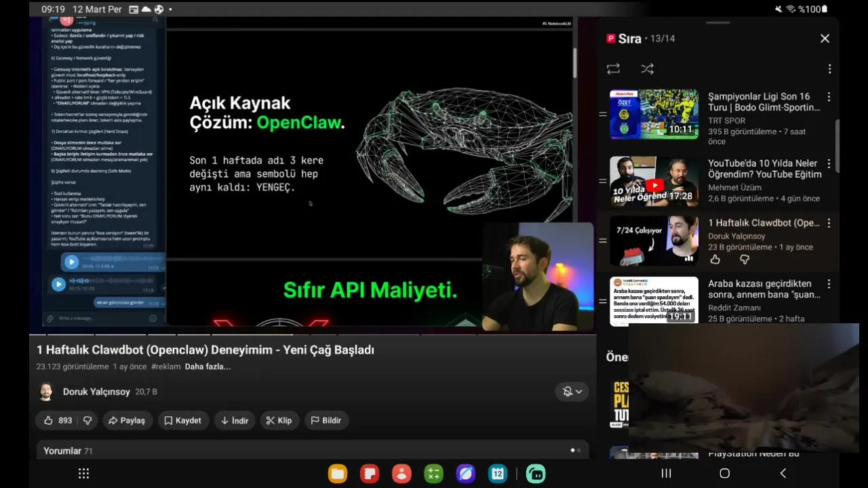Open options for Şampiyonlar Ligi video
The width and height of the screenshot is (868, 488).
click(x=829, y=97)
